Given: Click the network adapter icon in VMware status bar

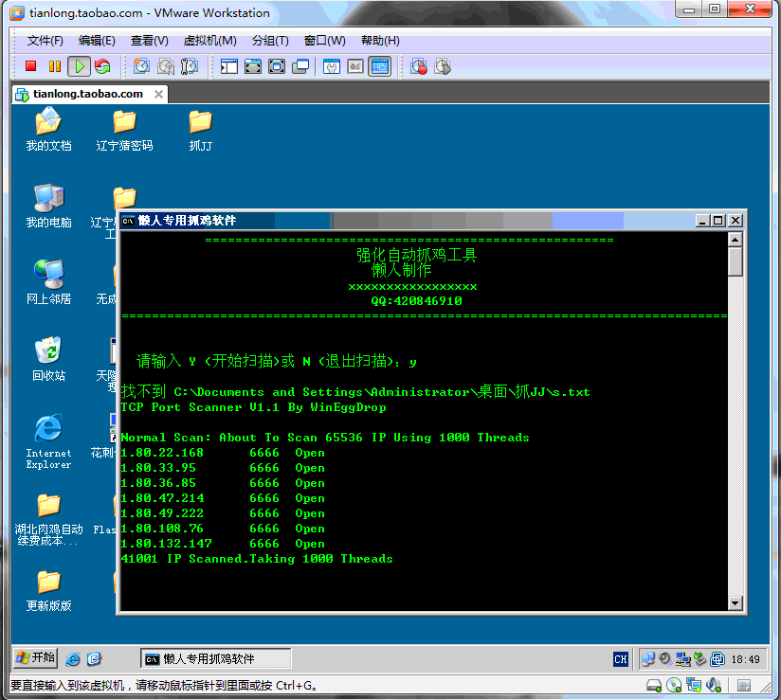Looking at the screenshot, I should [x=694, y=686].
